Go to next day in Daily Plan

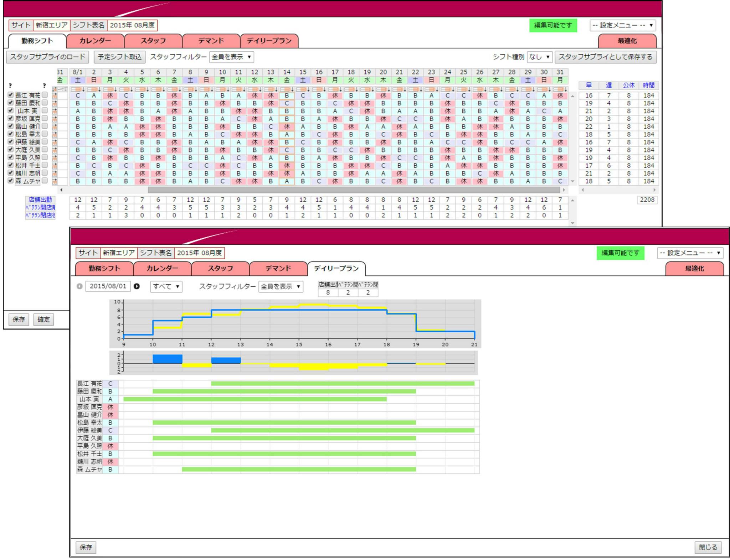pos(137,286)
